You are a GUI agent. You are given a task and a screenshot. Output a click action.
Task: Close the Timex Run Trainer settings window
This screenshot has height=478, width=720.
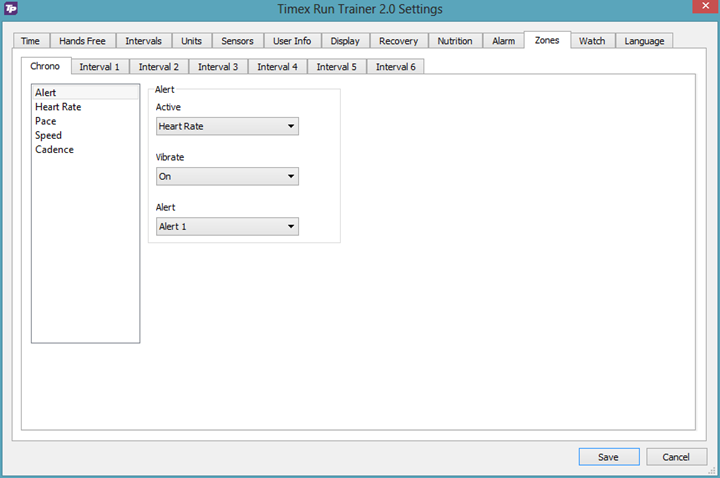pyautogui.click(x=706, y=6)
